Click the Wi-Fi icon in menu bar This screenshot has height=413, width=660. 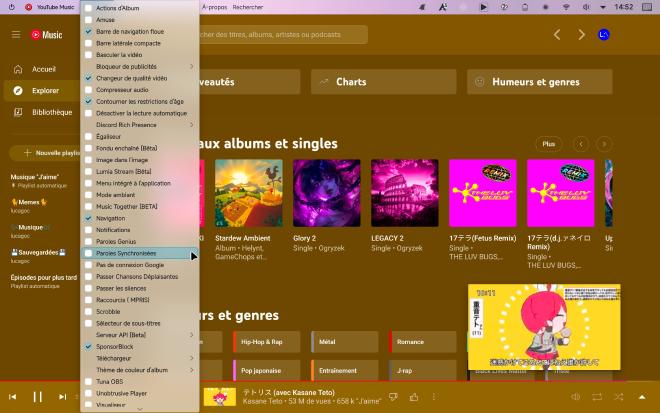tap(566, 7)
